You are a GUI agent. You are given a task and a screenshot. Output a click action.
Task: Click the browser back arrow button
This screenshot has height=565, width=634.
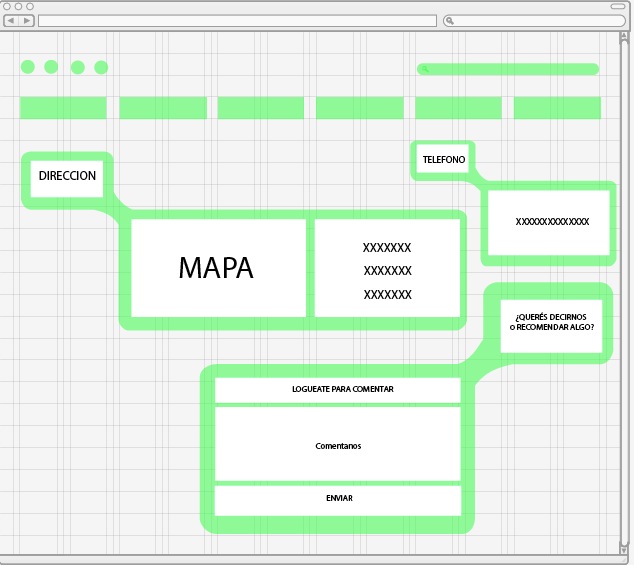pos(11,20)
